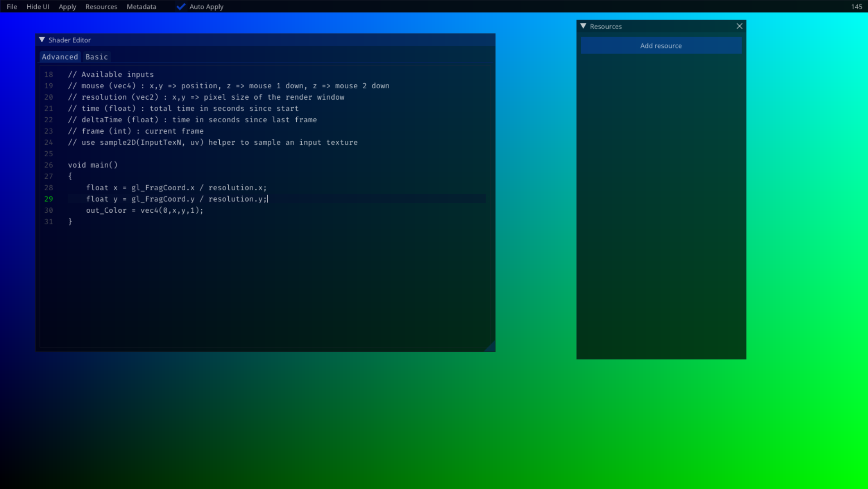This screenshot has width=868, height=489.
Task: Click the Apply menu item
Action: pos(67,6)
